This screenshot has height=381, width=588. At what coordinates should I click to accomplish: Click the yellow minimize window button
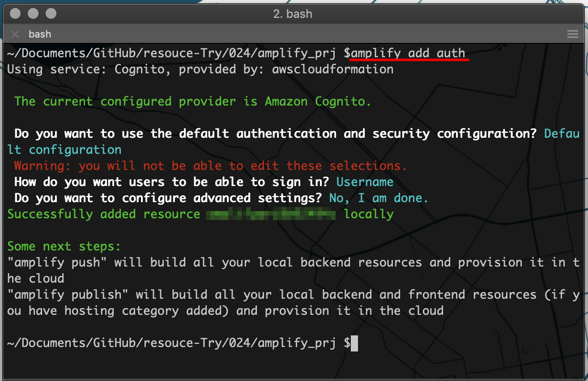33,13
